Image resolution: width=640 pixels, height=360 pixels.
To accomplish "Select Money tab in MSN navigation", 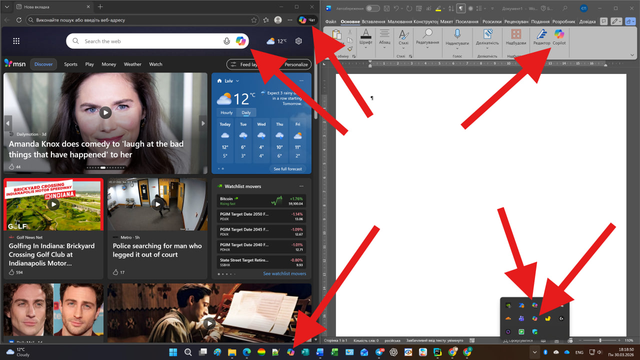I will [x=109, y=64].
